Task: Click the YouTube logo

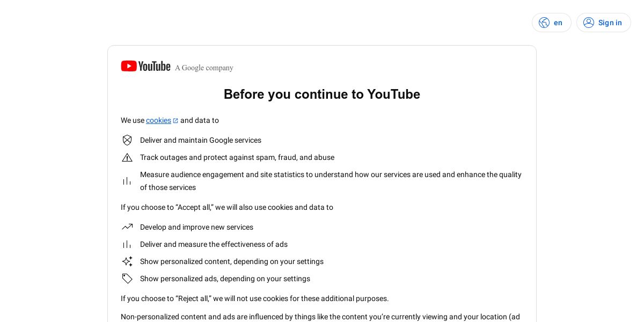Action: coord(145,66)
